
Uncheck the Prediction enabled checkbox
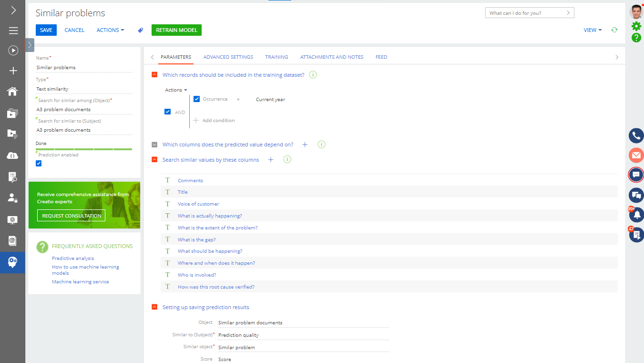pyautogui.click(x=38, y=163)
